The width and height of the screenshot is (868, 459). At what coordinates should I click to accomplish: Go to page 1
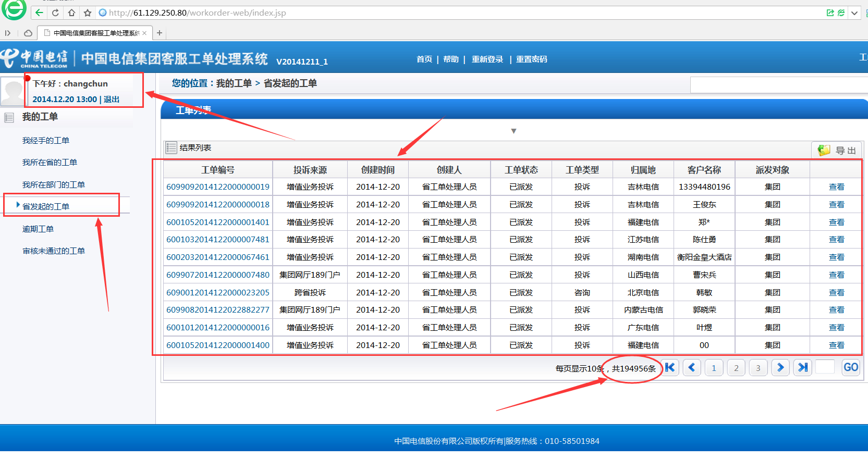714,367
